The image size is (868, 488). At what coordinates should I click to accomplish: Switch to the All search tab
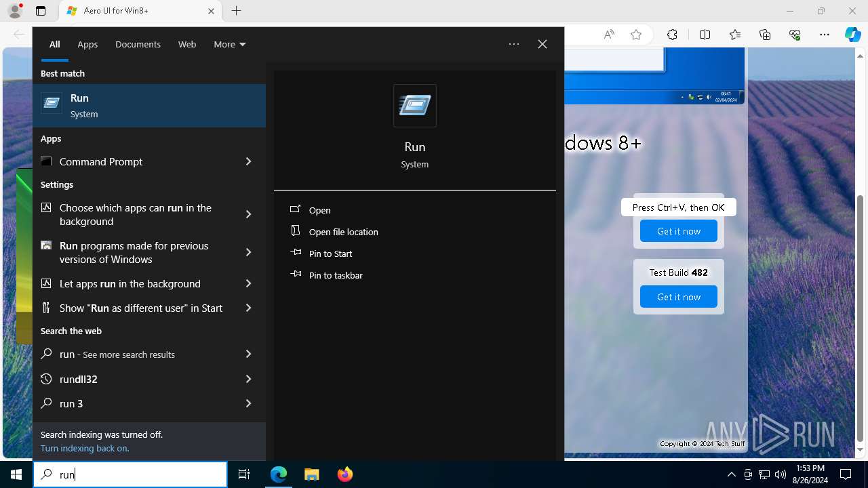point(54,44)
